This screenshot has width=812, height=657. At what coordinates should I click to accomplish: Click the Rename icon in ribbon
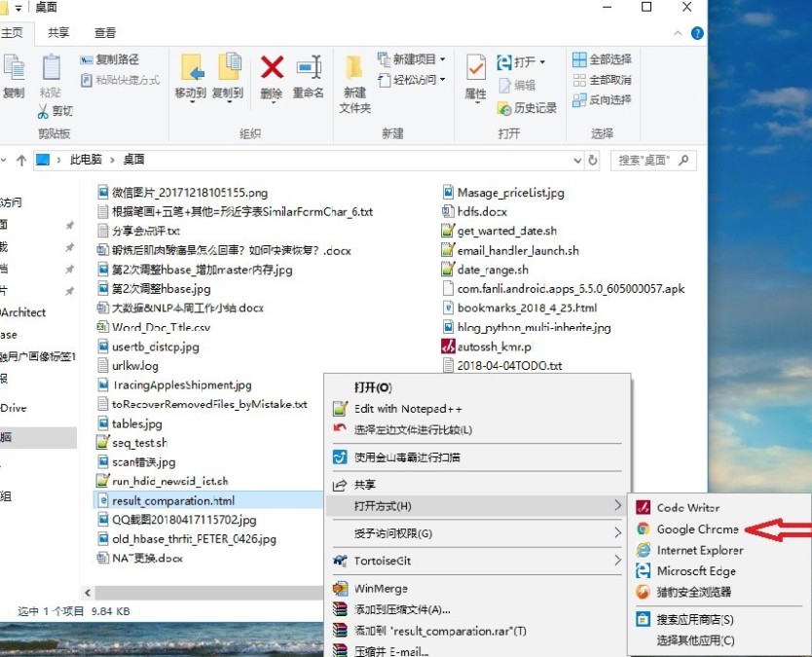309,67
